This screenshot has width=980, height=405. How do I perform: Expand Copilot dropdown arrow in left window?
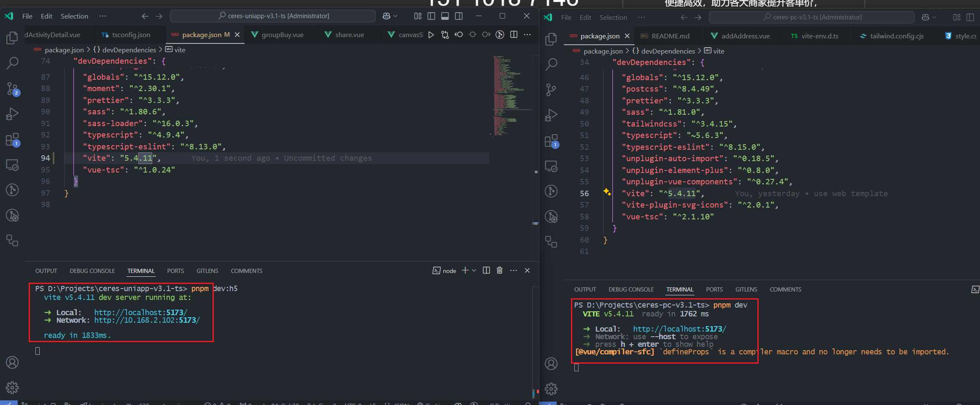[396, 16]
